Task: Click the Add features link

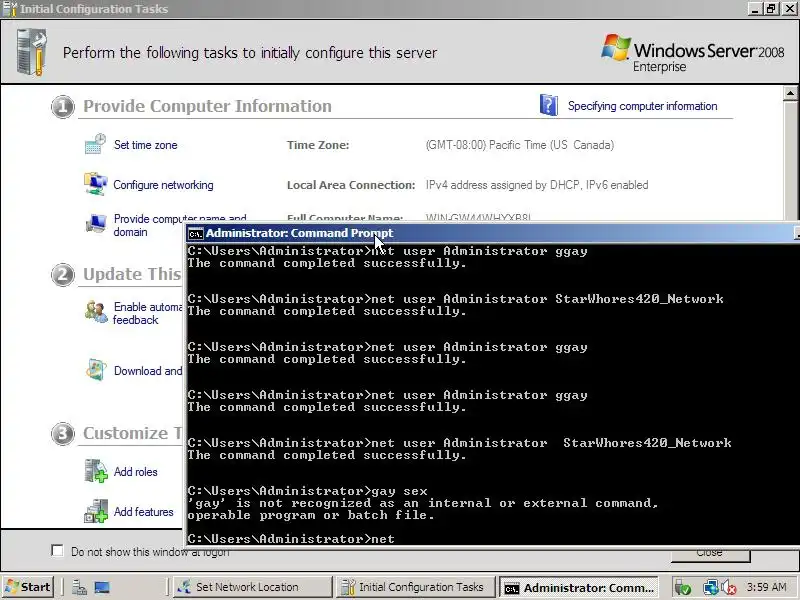Action: (143, 512)
